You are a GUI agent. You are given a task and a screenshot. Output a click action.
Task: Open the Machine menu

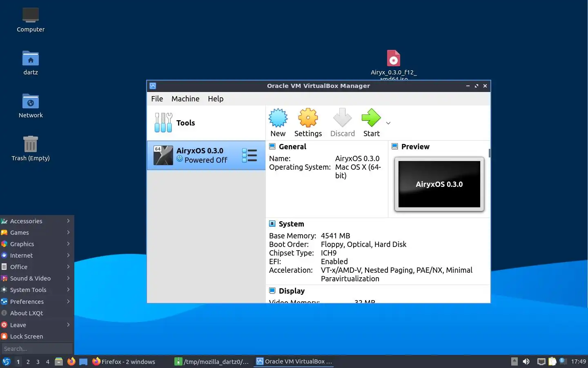pyautogui.click(x=185, y=99)
